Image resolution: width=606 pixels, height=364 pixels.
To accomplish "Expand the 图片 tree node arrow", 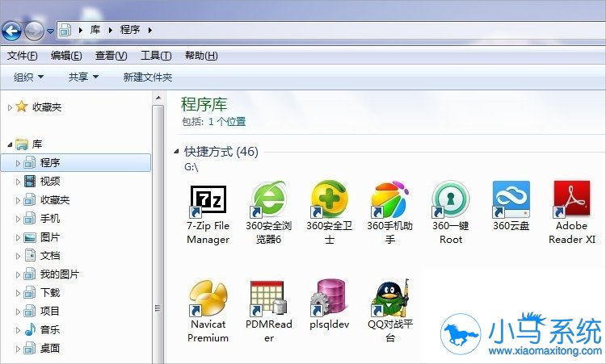I will (x=18, y=237).
